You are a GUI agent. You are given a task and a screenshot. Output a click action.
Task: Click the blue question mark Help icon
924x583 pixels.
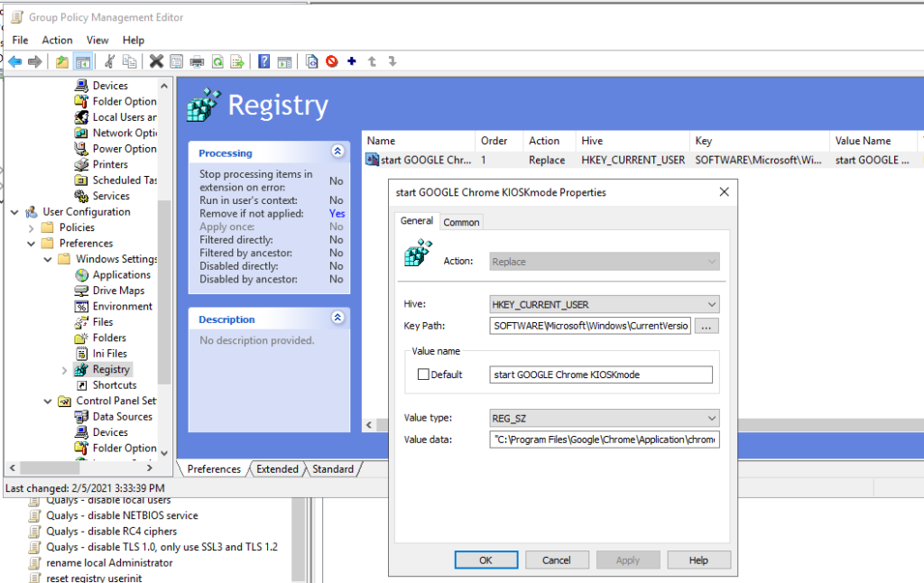264,61
